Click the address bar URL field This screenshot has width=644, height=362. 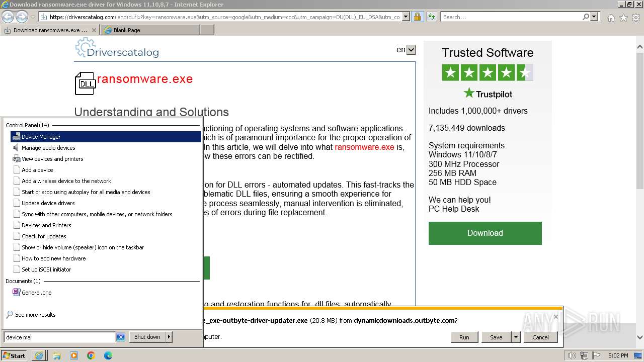coord(225,17)
